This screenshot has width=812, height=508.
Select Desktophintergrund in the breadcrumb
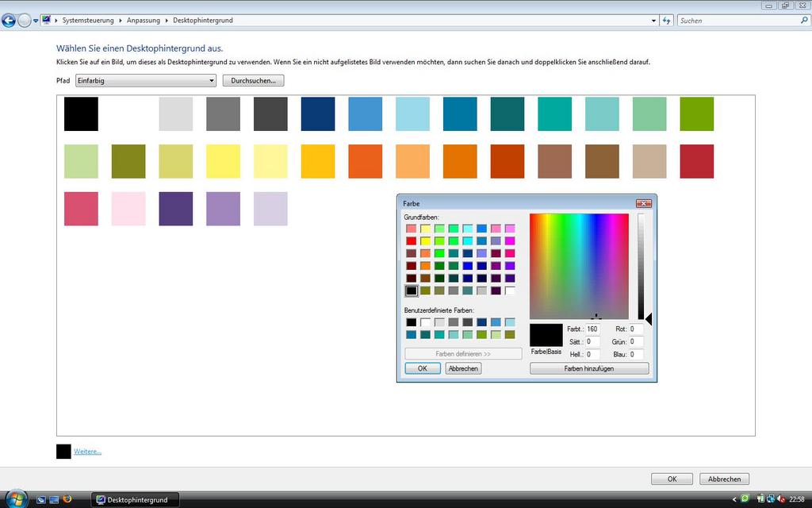(x=203, y=20)
